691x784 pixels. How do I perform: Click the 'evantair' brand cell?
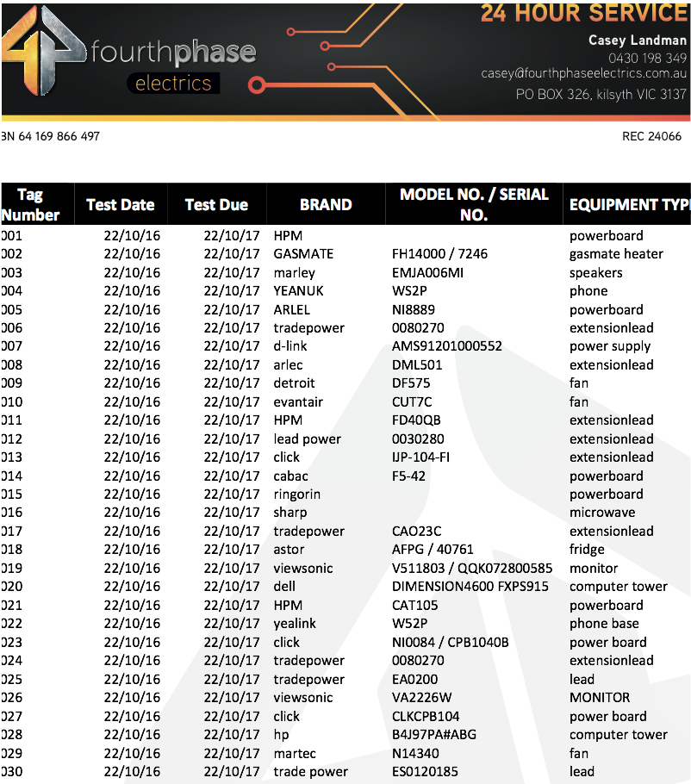tap(298, 402)
